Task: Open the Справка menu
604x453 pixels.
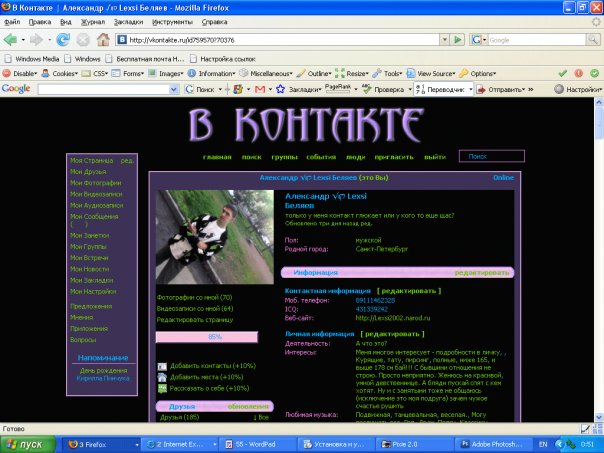Action: [x=214, y=22]
